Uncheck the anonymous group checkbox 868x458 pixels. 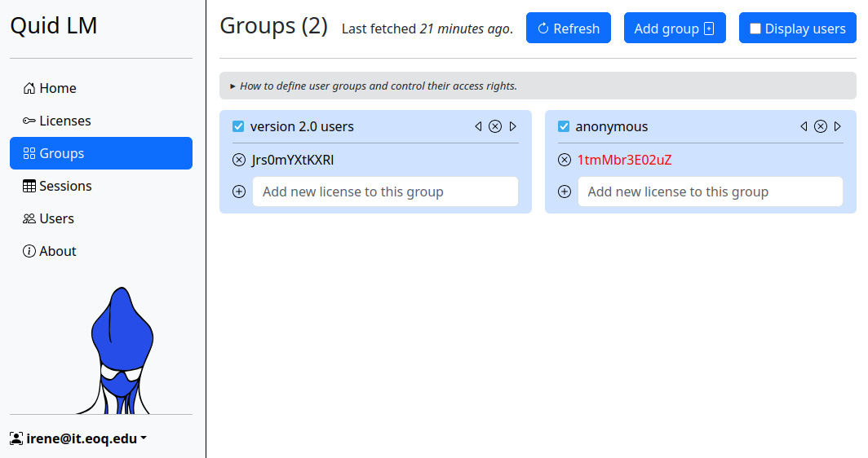point(564,126)
